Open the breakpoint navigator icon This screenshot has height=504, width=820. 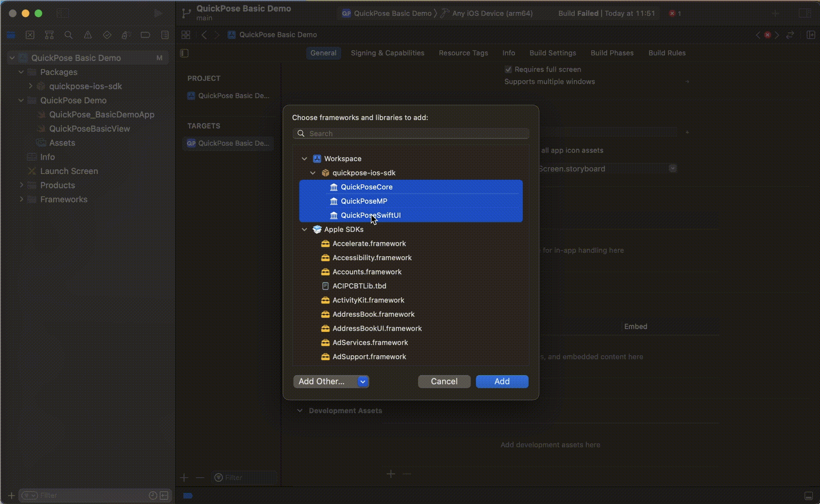145,35
